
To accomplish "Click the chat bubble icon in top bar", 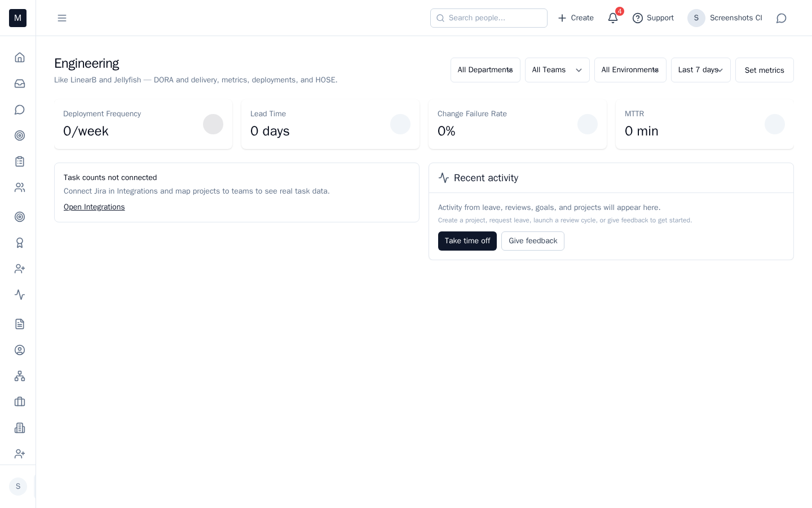I will pyautogui.click(x=781, y=18).
